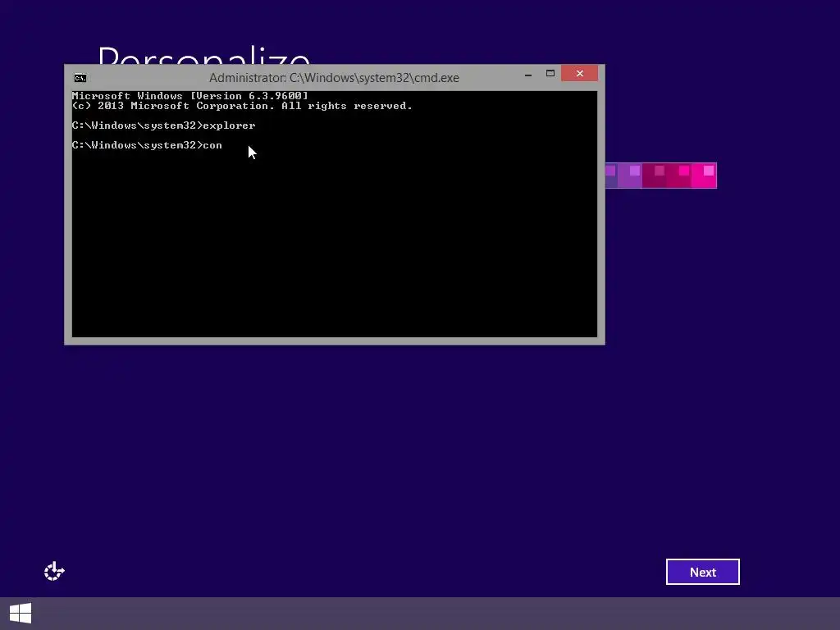Pick the bright hot pink color swatch

704,176
